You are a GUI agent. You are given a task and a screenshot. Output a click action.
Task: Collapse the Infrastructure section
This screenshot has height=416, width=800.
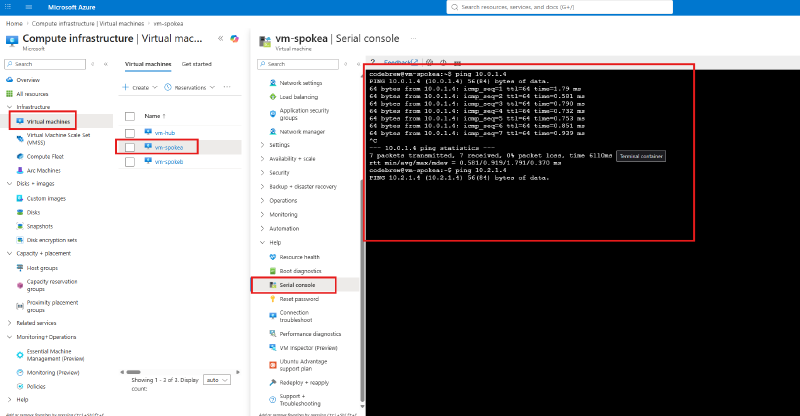pyautogui.click(x=9, y=107)
